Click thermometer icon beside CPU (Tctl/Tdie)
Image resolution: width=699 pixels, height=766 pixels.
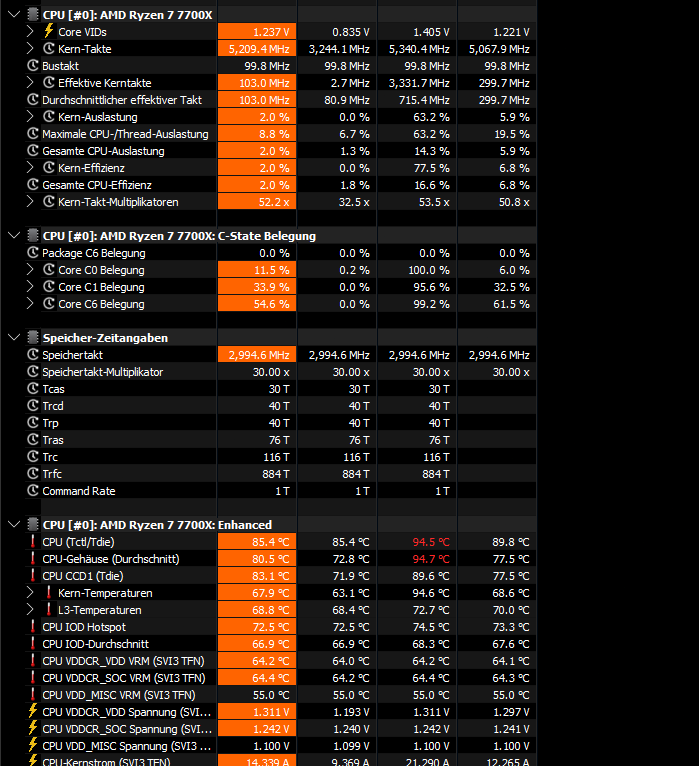(x=33, y=541)
